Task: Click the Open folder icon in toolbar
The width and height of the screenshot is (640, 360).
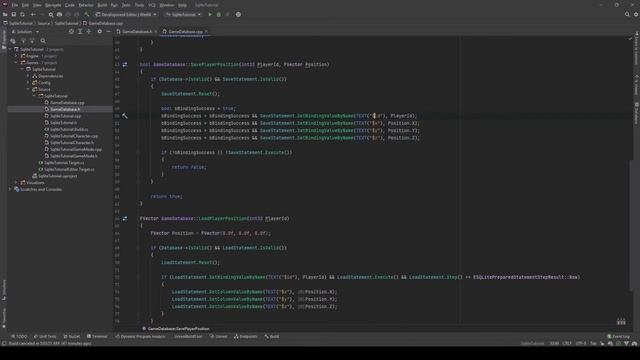Action: (x=5, y=15)
